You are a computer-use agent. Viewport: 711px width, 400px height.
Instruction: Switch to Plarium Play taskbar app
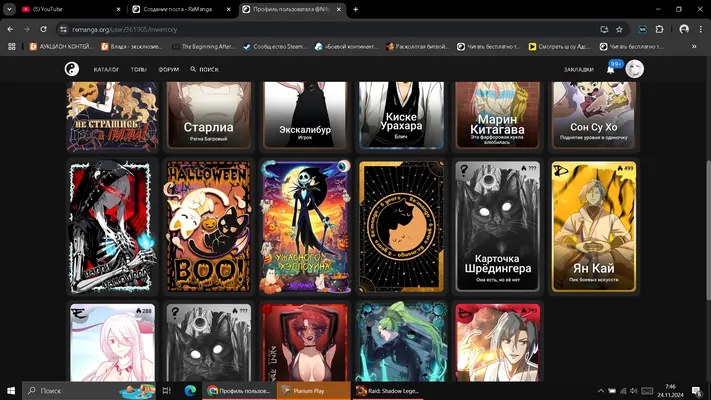coord(314,390)
